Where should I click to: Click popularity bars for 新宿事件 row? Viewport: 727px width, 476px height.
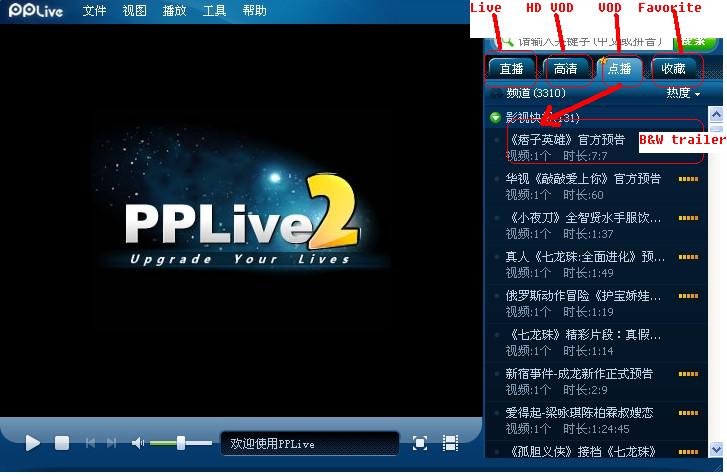[x=689, y=374]
